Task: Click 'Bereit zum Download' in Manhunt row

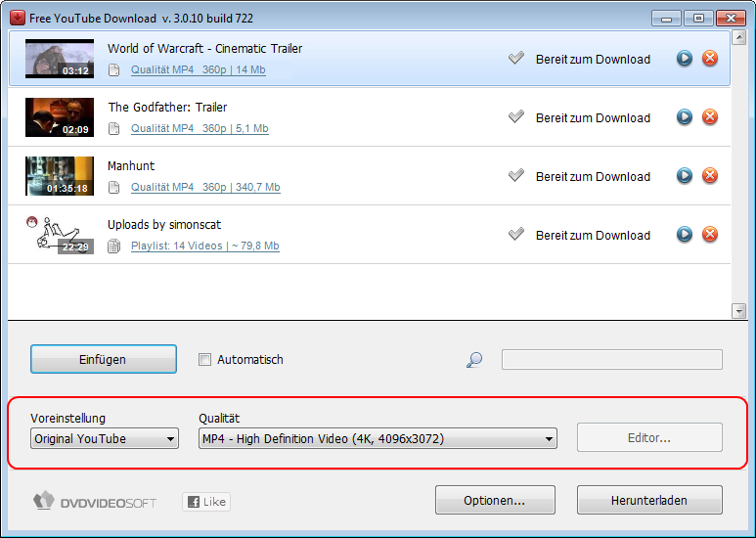Action: (x=593, y=177)
